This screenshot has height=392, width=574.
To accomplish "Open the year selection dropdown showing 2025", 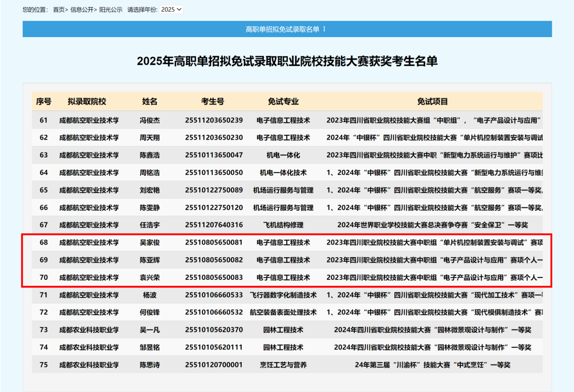I will [172, 9].
